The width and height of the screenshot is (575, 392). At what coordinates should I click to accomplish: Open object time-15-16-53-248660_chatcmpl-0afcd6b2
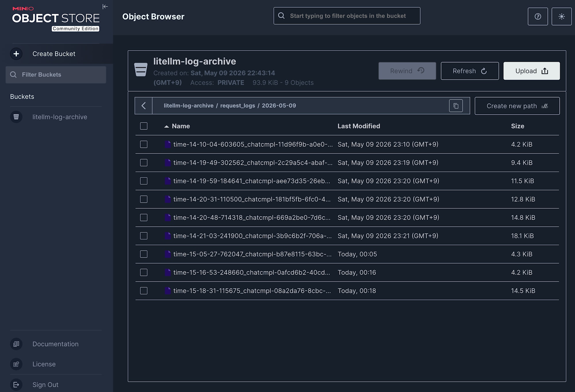[x=252, y=273]
